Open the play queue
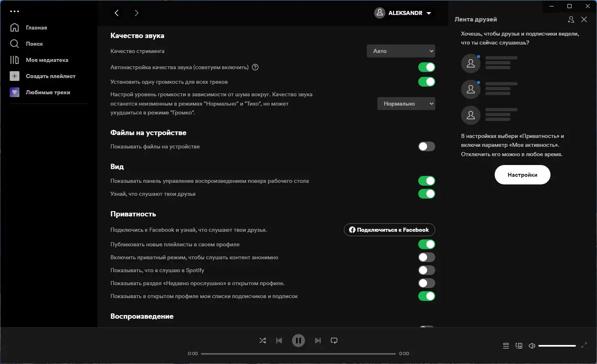The width and height of the screenshot is (597, 364). click(506, 346)
